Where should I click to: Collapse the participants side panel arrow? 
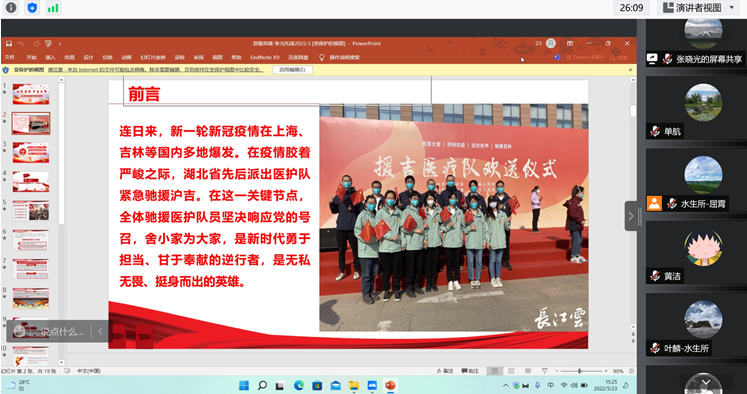[x=631, y=216]
